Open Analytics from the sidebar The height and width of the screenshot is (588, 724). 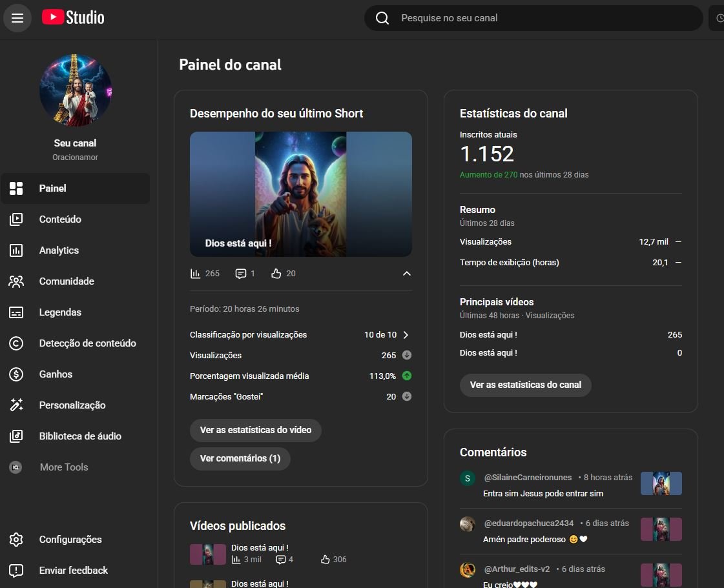click(59, 250)
